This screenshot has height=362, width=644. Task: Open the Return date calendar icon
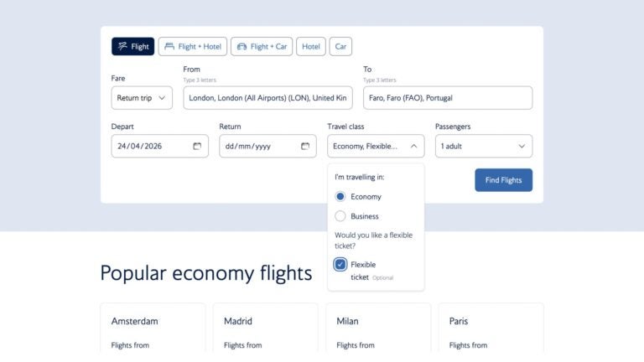coord(305,146)
